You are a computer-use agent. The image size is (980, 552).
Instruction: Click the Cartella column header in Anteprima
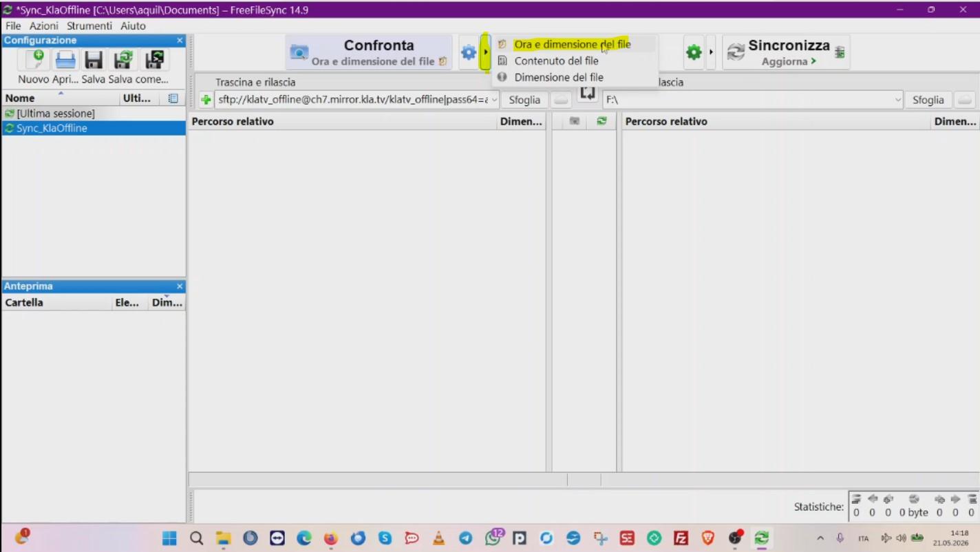pos(56,303)
